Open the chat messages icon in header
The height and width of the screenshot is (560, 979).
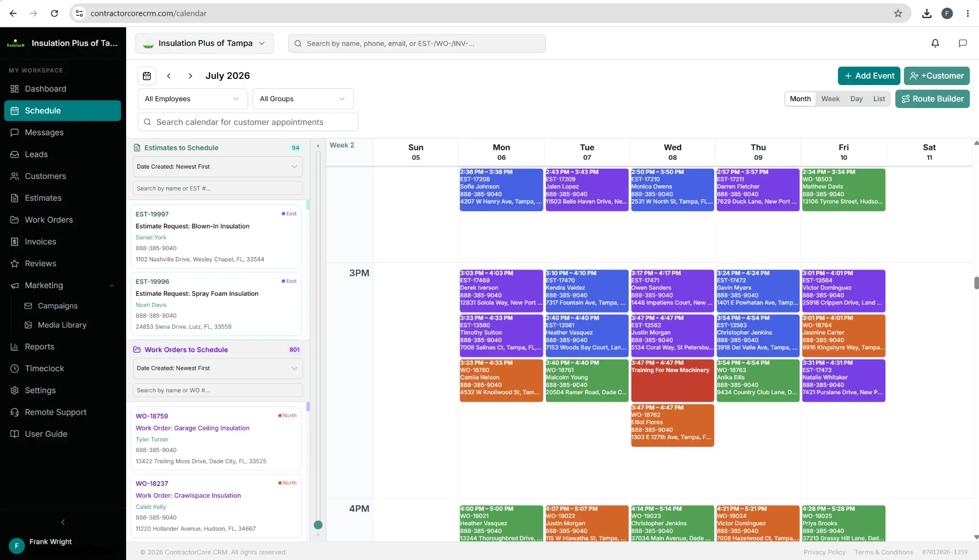tap(963, 43)
